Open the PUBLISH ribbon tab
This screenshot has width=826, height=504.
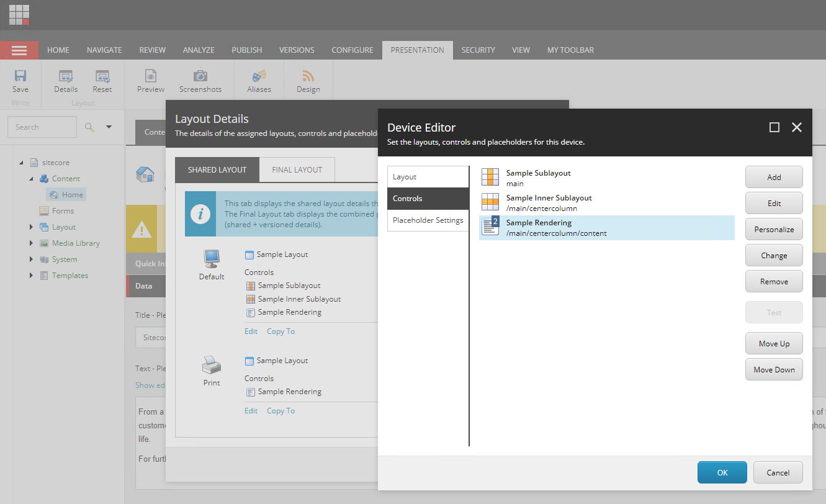[247, 50]
